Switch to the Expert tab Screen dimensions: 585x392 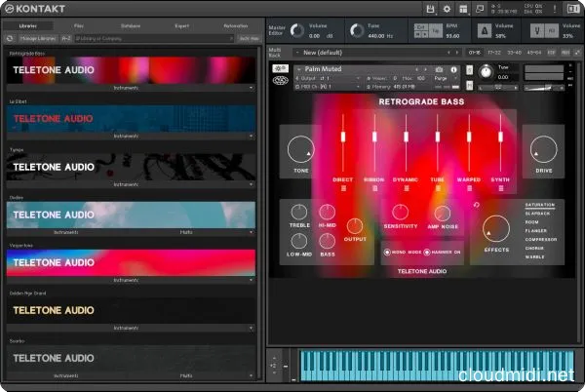click(x=182, y=25)
